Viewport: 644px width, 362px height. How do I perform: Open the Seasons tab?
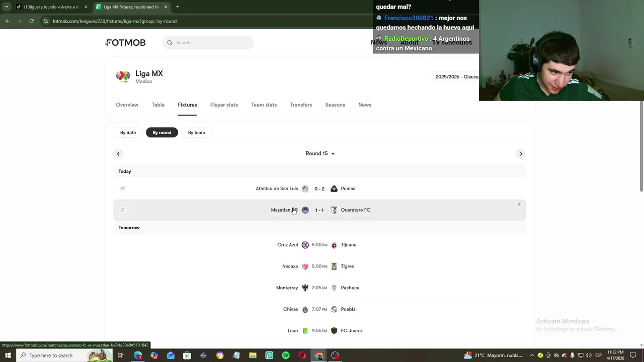[x=335, y=105]
